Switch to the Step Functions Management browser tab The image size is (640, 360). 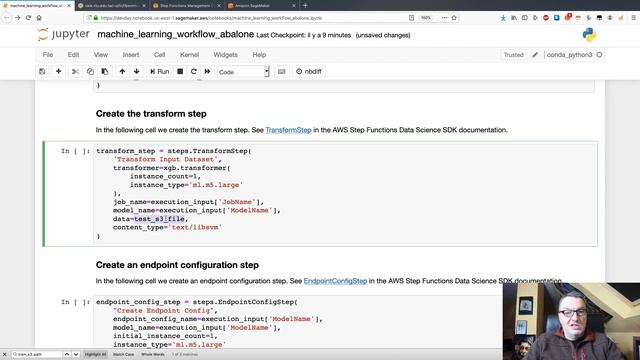point(186,6)
